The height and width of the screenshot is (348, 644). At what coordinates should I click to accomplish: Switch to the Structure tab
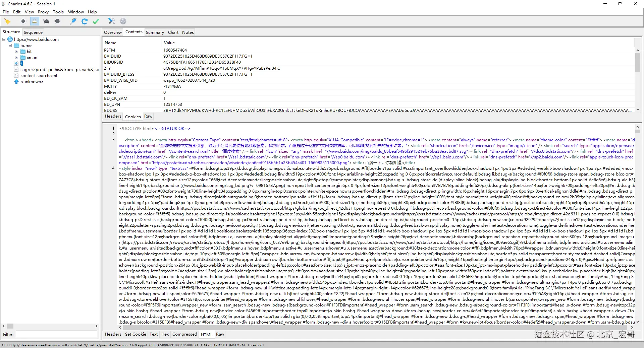11,32
